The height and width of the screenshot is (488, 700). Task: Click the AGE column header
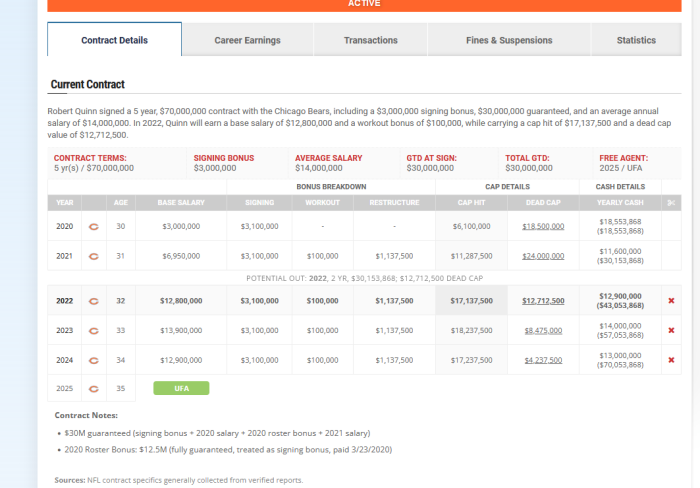pos(121,203)
